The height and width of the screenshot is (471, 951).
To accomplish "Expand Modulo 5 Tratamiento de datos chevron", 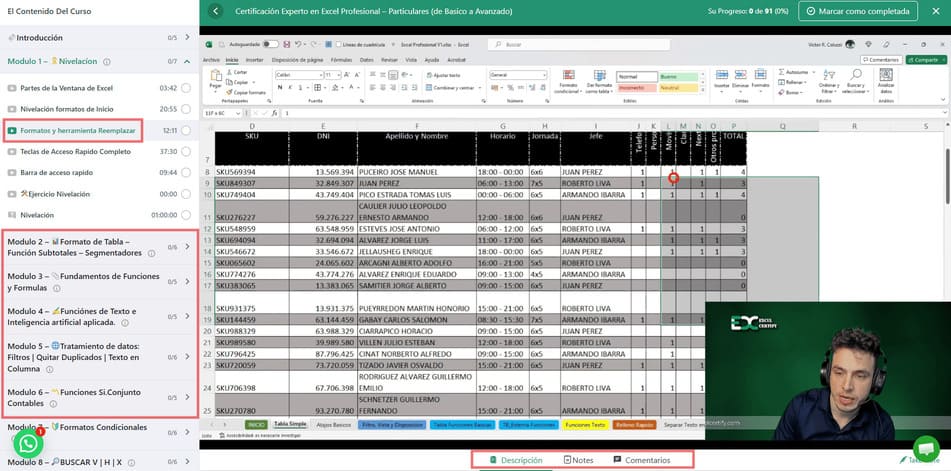I will coord(187,357).
